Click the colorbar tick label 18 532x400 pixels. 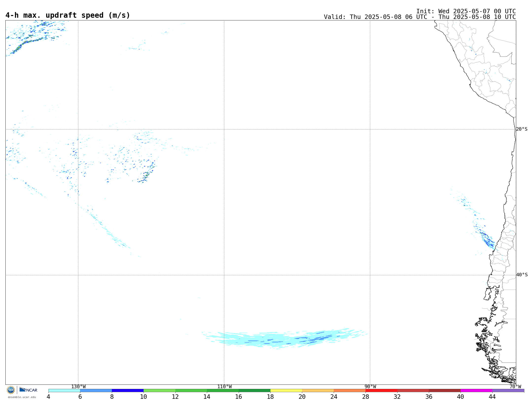click(x=270, y=397)
